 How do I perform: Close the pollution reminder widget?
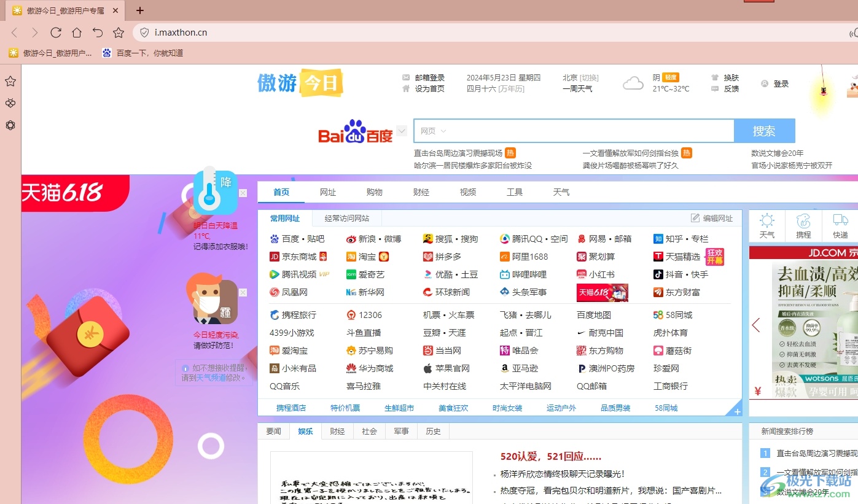243,293
